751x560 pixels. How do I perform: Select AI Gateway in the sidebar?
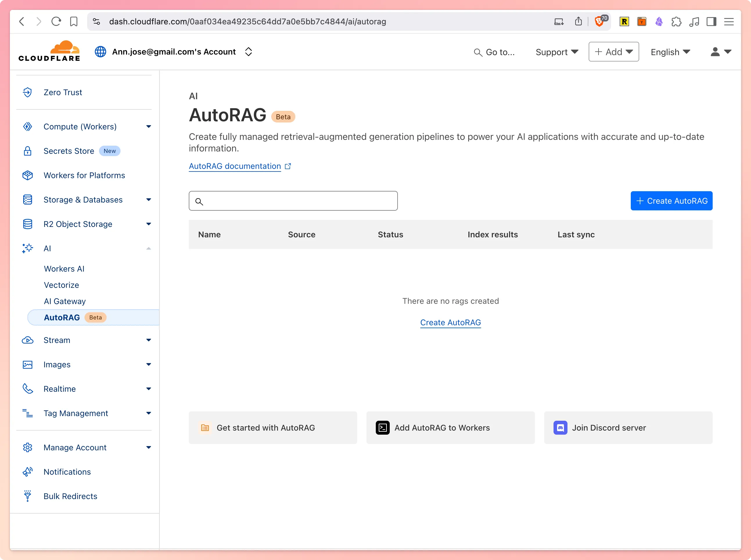(x=64, y=301)
